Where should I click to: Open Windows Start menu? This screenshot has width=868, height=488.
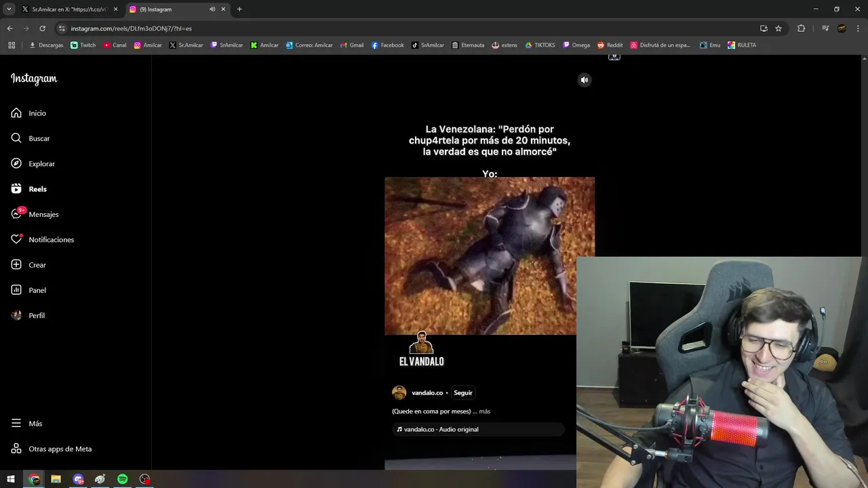[11, 479]
